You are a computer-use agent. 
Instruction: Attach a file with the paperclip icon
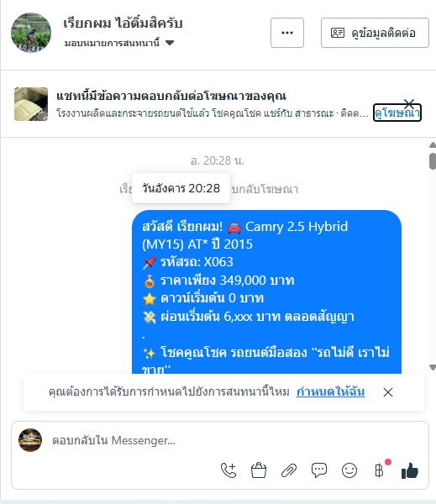pos(289,470)
